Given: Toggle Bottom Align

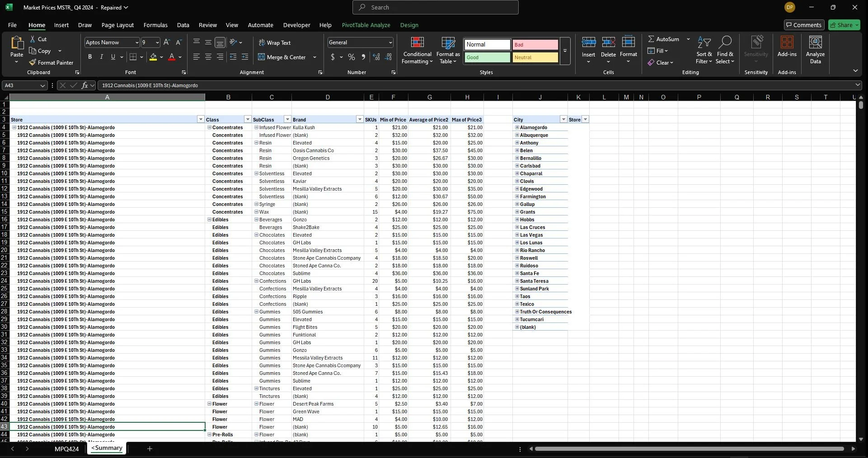Looking at the screenshot, I should coord(220,42).
